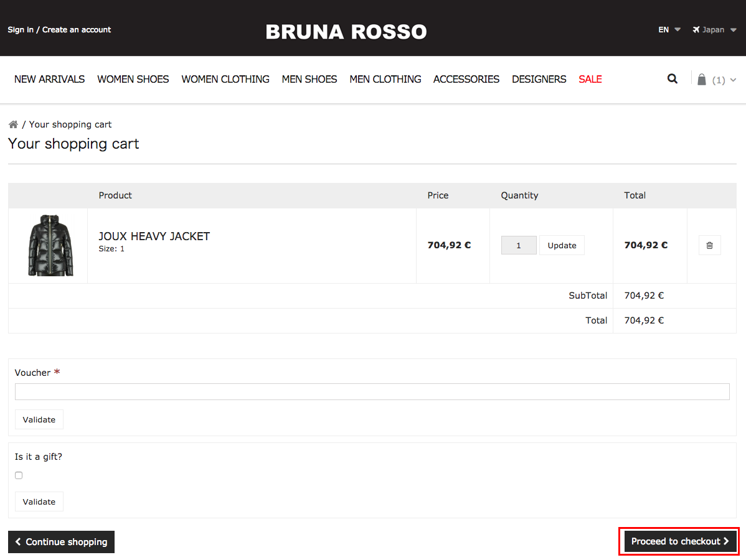Image resolution: width=746 pixels, height=560 pixels.
Task: Click the Quantity column header
Action: [519, 195]
